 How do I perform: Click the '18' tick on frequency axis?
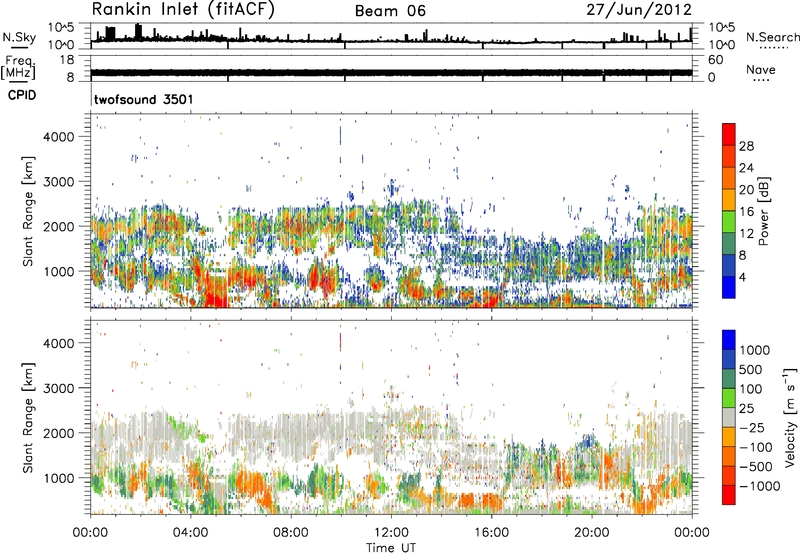(x=67, y=60)
